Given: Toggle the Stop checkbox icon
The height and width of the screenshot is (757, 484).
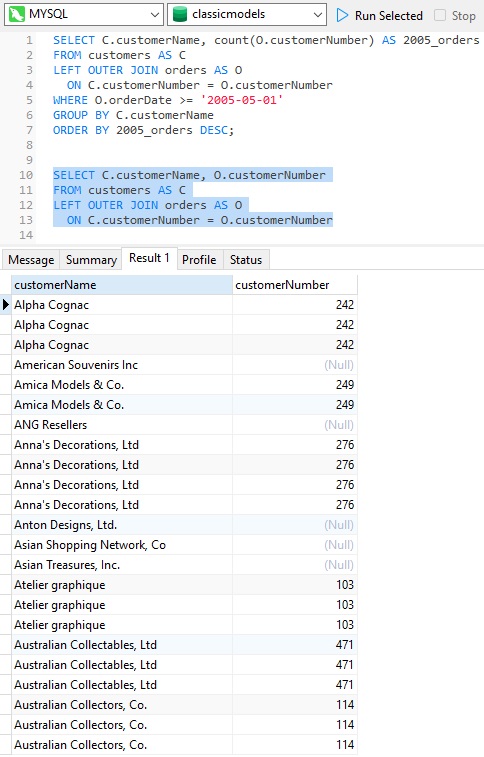Looking at the screenshot, I should point(440,15).
